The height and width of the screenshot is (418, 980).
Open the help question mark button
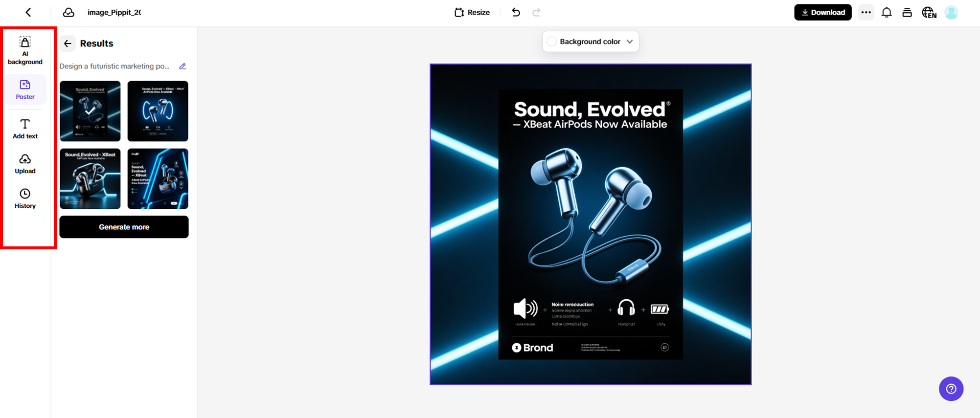coord(951,389)
